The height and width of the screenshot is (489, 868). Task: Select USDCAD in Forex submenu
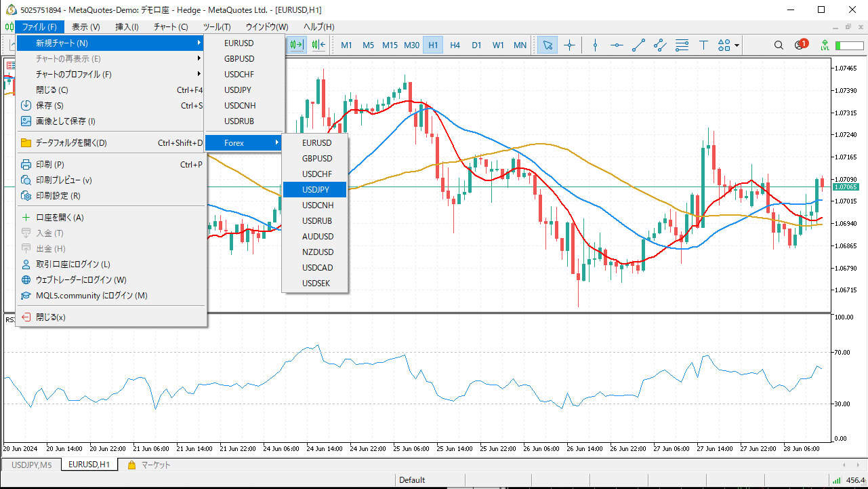click(315, 267)
